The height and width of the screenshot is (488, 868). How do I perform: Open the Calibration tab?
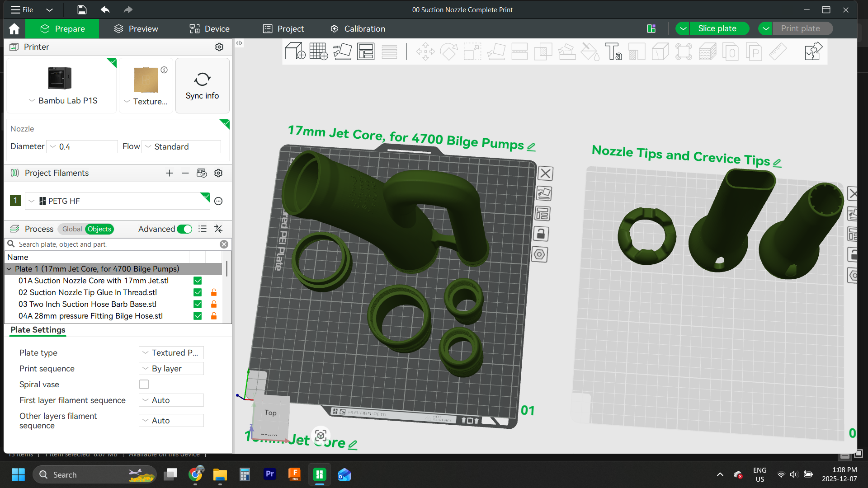point(358,29)
